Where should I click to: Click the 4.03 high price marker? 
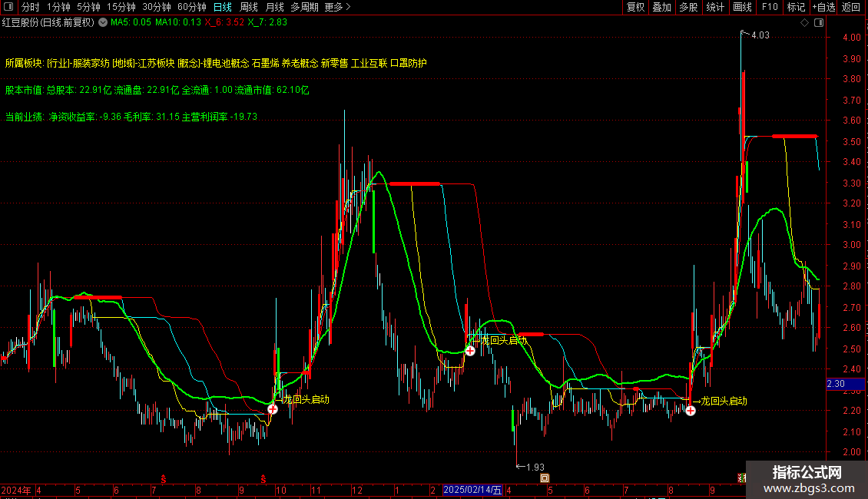760,35
